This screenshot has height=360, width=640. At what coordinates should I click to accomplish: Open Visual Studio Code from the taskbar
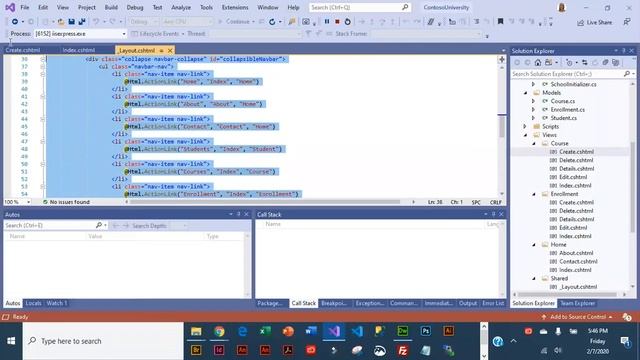357,331
